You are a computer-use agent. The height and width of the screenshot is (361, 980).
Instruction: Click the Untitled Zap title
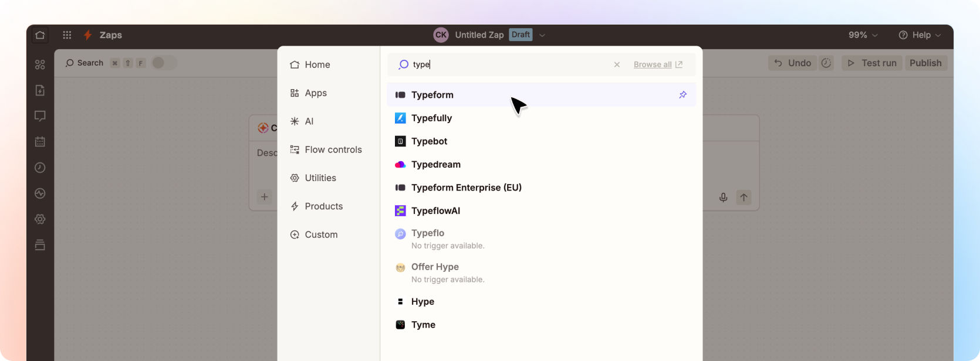pos(479,35)
